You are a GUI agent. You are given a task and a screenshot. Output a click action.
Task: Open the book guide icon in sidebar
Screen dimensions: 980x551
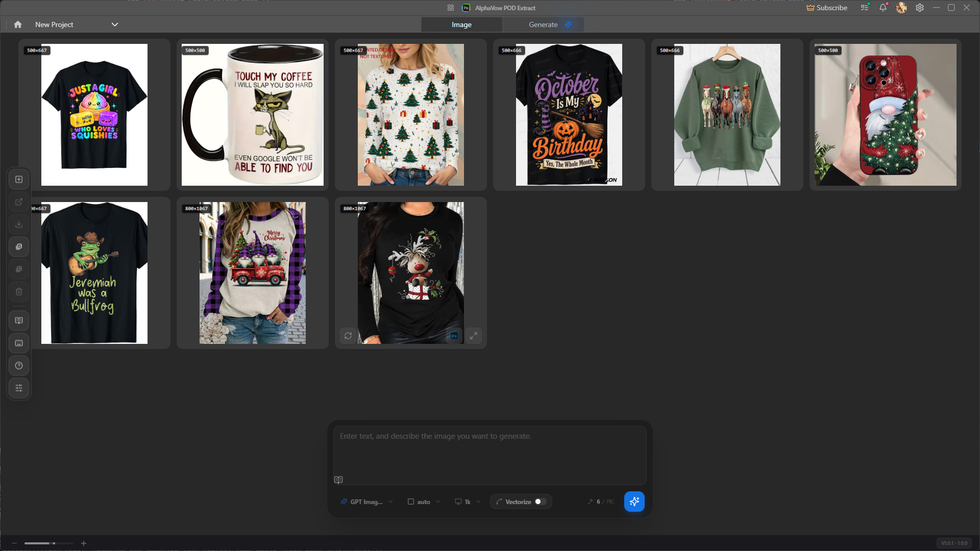point(19,321)
